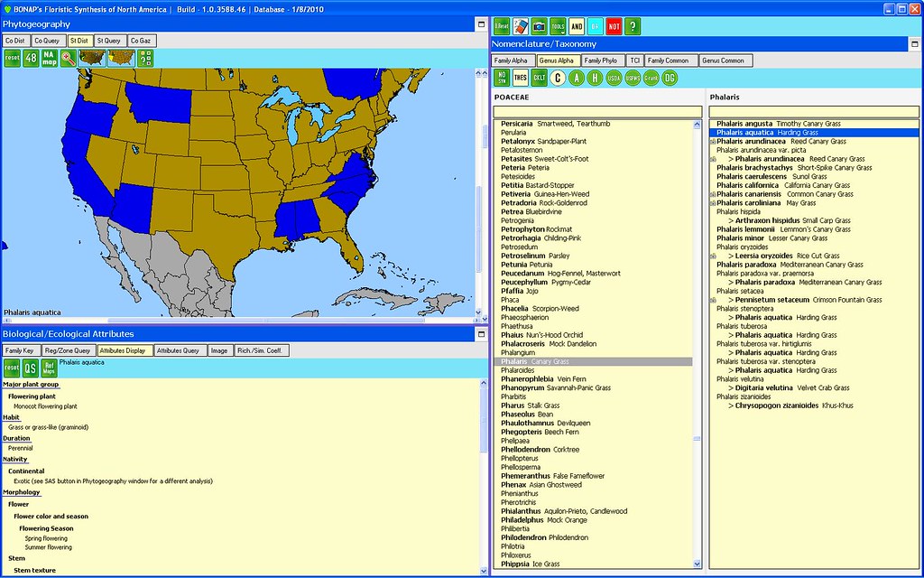Click the QS button in Attributes panel
This screenshot has height=578, width=924.
30,367
